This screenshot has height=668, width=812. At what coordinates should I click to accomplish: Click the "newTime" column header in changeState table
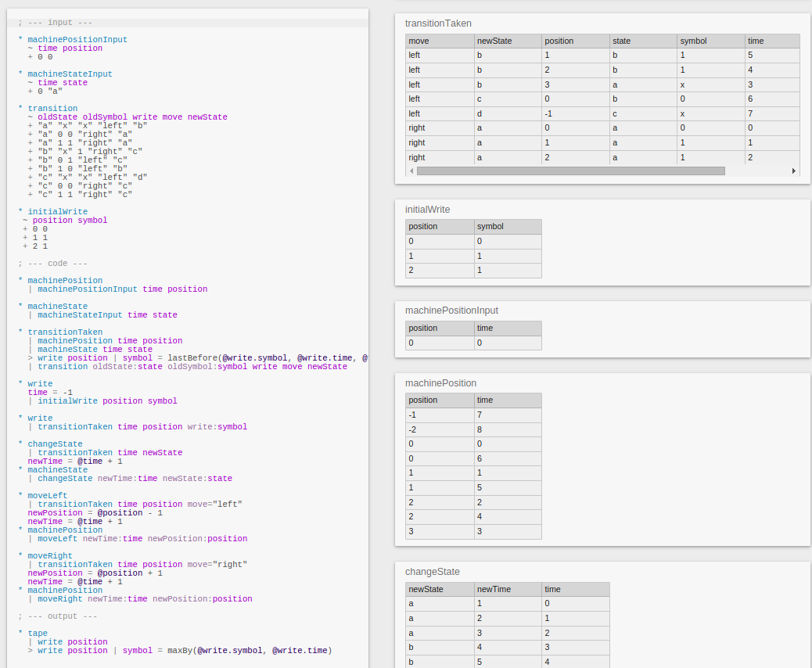[507, 589]
